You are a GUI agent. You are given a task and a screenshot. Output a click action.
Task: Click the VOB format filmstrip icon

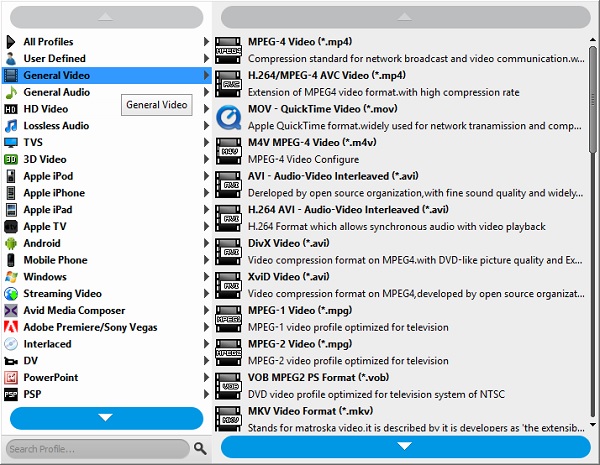click(228, 386)
